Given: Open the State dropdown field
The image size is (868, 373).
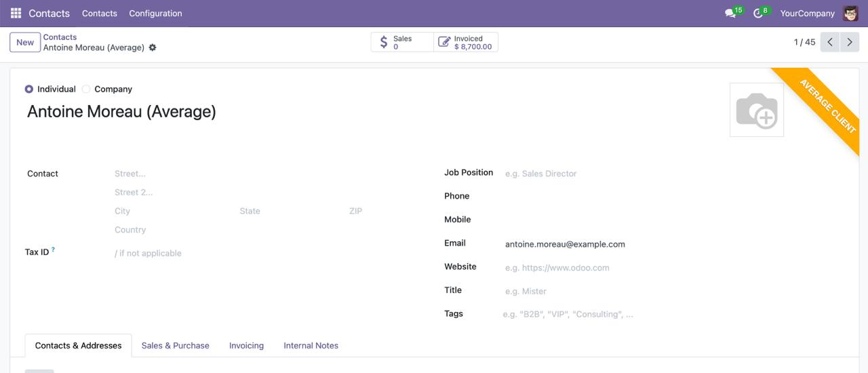Looking at the screenshot, I should pos(290,211).
